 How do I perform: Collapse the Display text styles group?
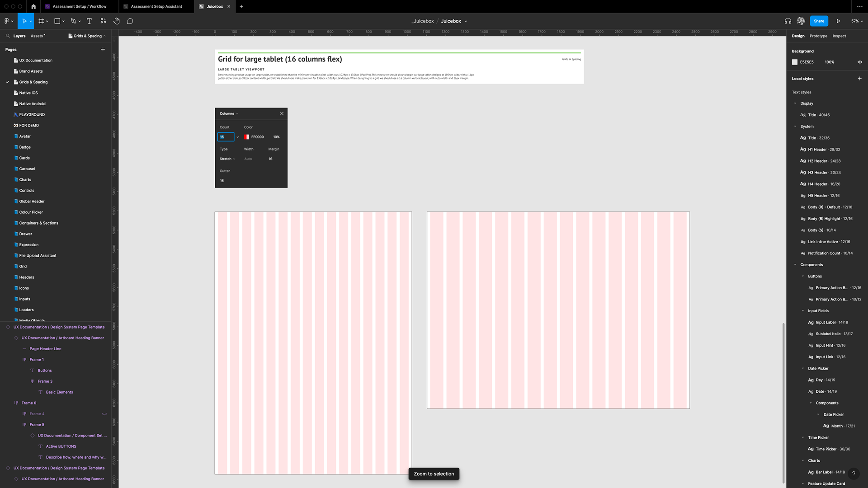pyautogui.click(x=795, y=103)
